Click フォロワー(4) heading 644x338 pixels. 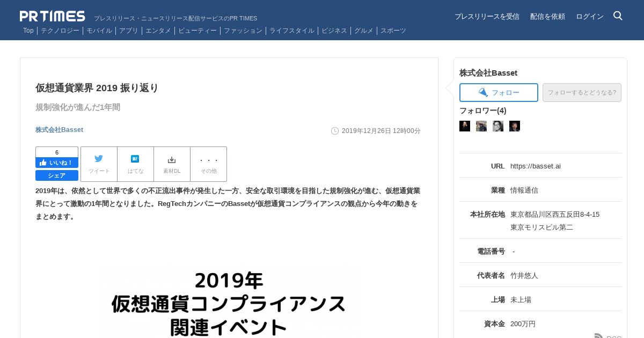coord(483,111)
